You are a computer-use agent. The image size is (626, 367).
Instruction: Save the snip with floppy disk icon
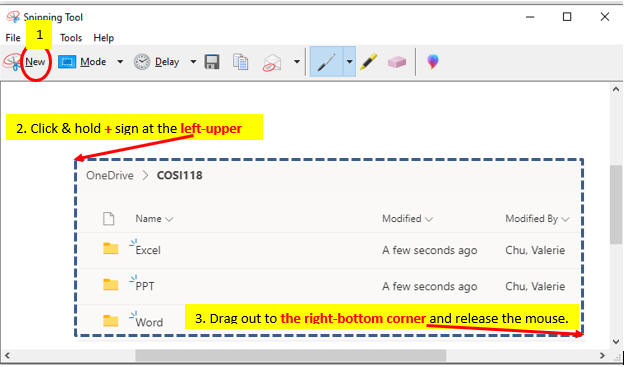(x=212, y=62)
